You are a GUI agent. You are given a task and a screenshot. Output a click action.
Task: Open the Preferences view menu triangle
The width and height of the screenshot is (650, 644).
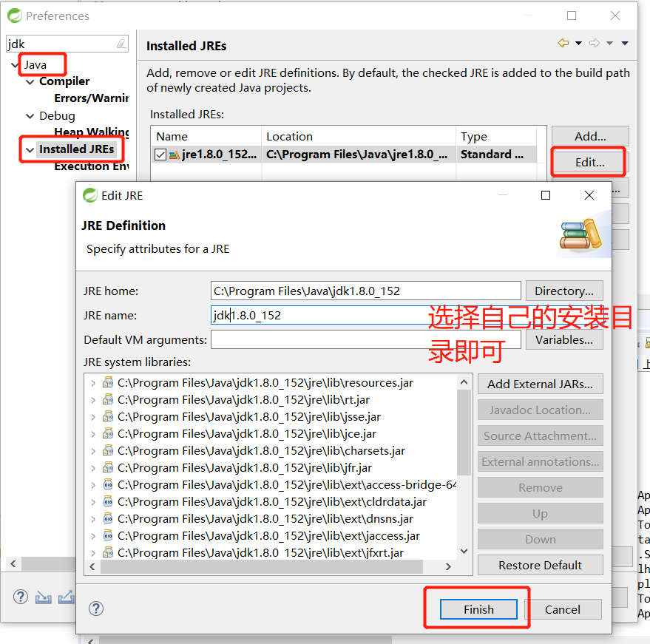point(625,43)
